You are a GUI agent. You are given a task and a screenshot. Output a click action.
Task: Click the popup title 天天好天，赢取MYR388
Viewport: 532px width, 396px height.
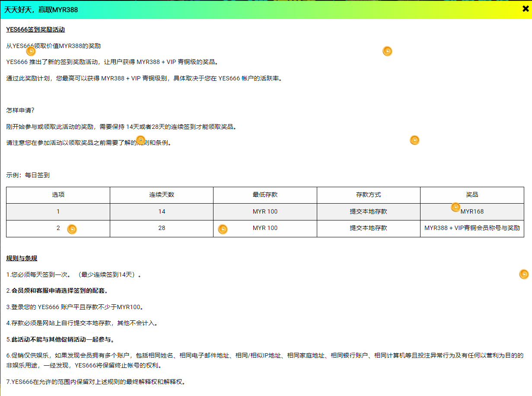point(41,10)
